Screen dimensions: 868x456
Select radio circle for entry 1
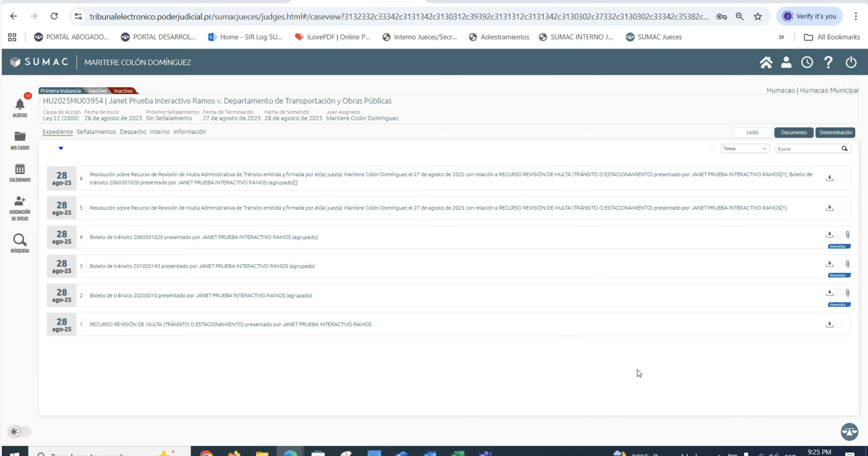click(x=839, y=324)
